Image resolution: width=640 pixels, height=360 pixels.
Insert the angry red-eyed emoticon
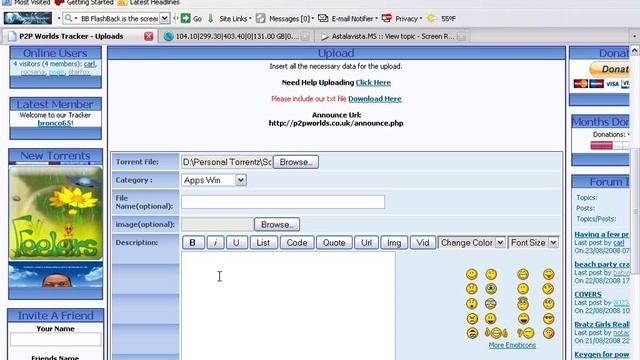coord(472,319)
